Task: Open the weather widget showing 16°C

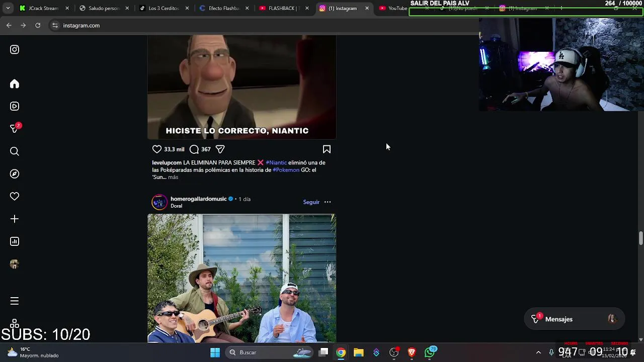Action: pyautogui.click(x=33, y=352)
